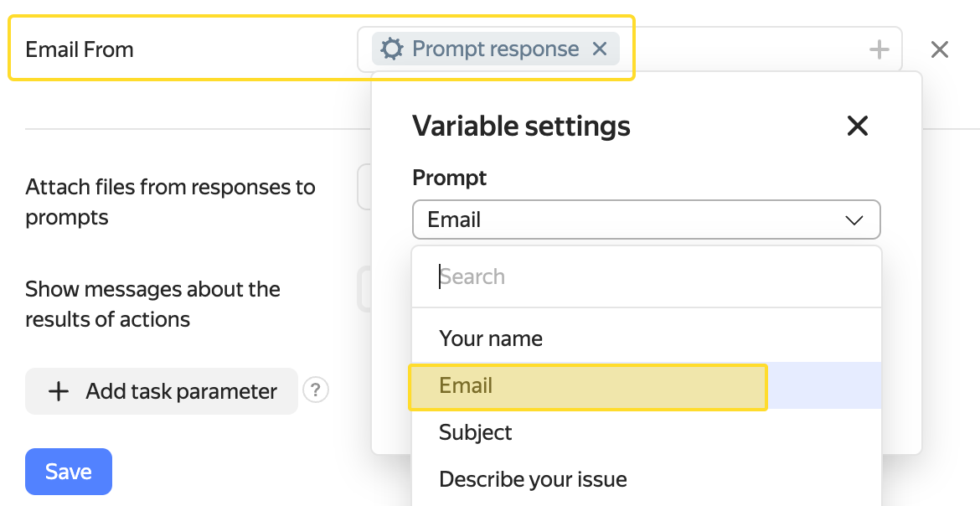980x506 pixels.
Task: Click the plus icon beside Add task parameter
Action: (59, 391)
